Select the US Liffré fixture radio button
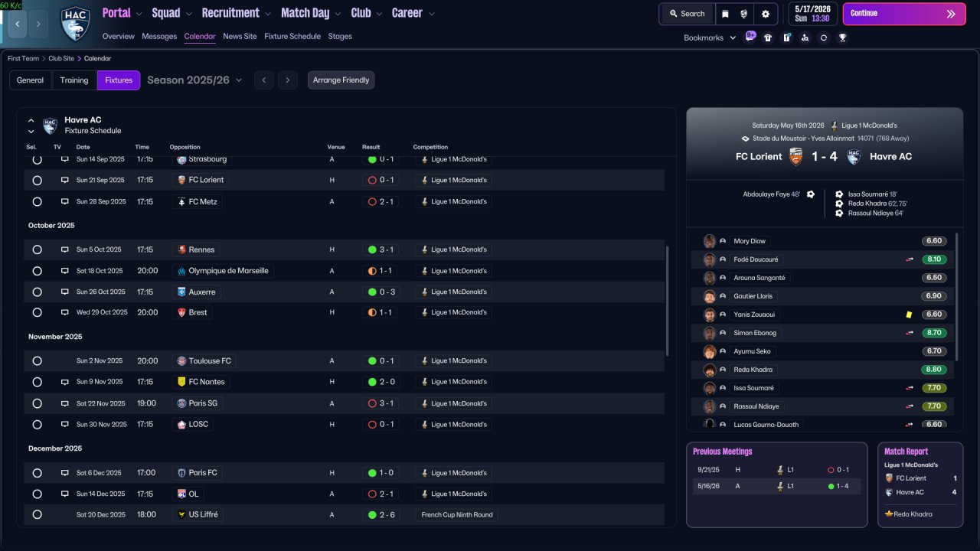Image resolution: width=980 pixels, height=551 pixels. pyautogui.click(x=37, y=515)
